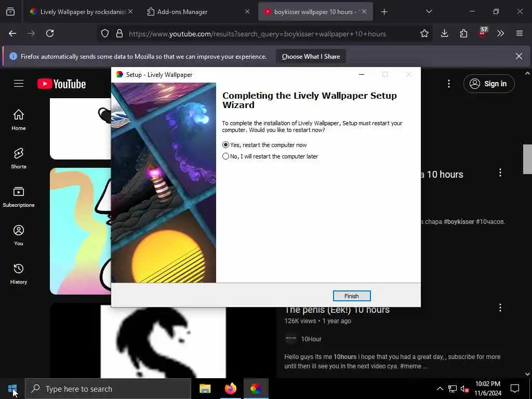Open Firefox tracking protection shield

point(105,34)
